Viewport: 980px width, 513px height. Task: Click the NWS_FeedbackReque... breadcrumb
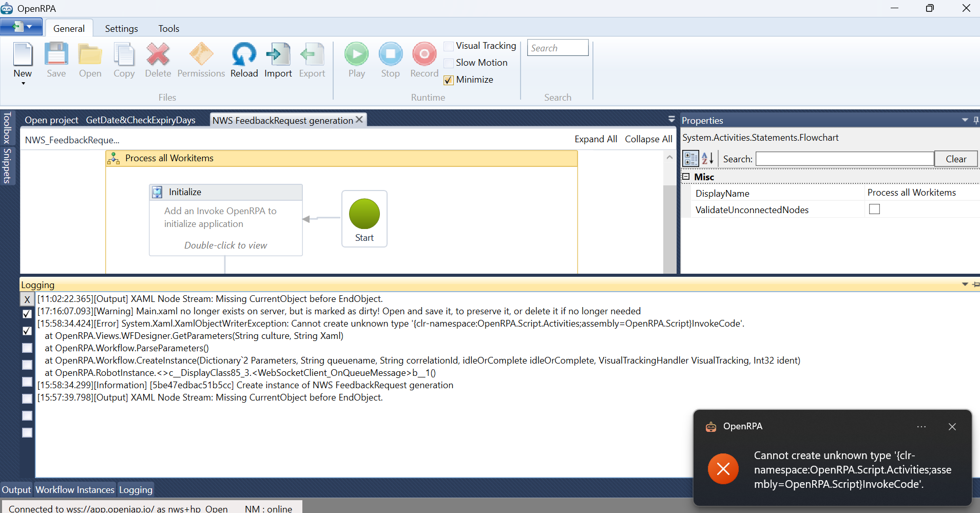point(72,140)
